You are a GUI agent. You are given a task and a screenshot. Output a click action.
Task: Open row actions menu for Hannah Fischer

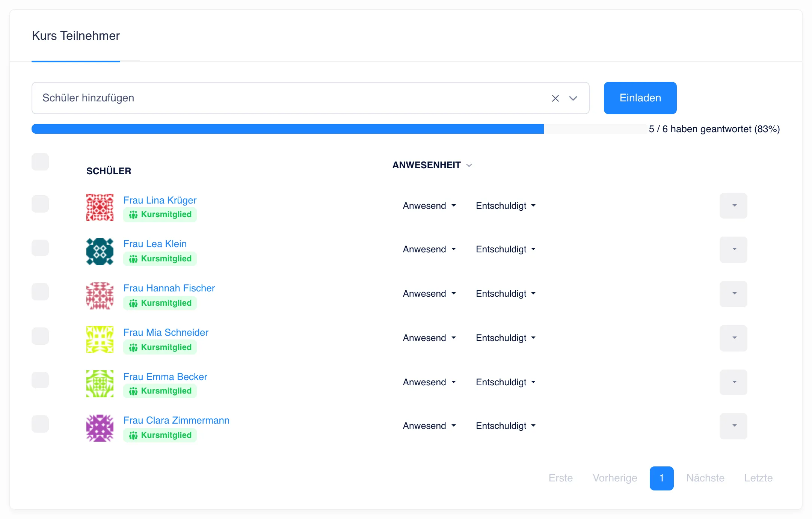pos(734,294)
